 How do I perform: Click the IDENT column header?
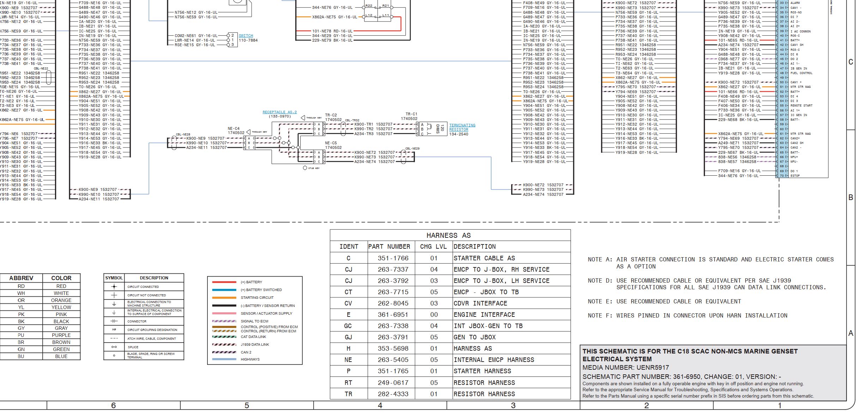tap(349, 247)
